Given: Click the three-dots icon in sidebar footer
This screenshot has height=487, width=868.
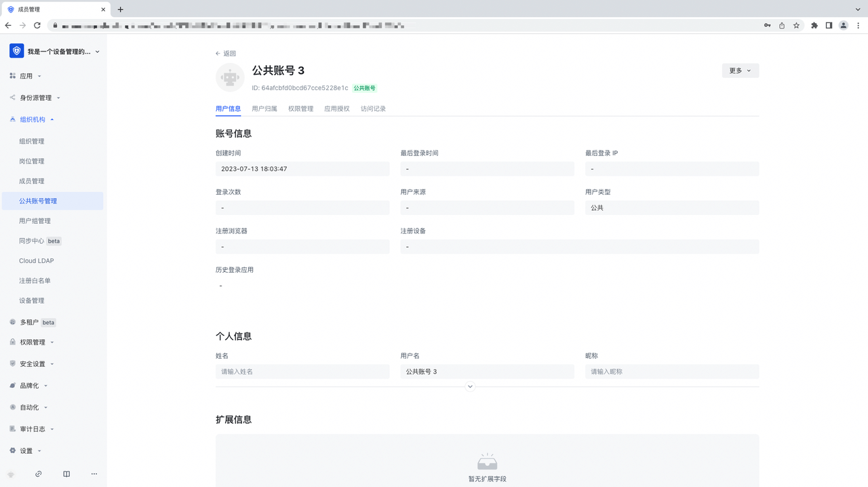Looking at the screenshot, I should [x=94, y=474].
